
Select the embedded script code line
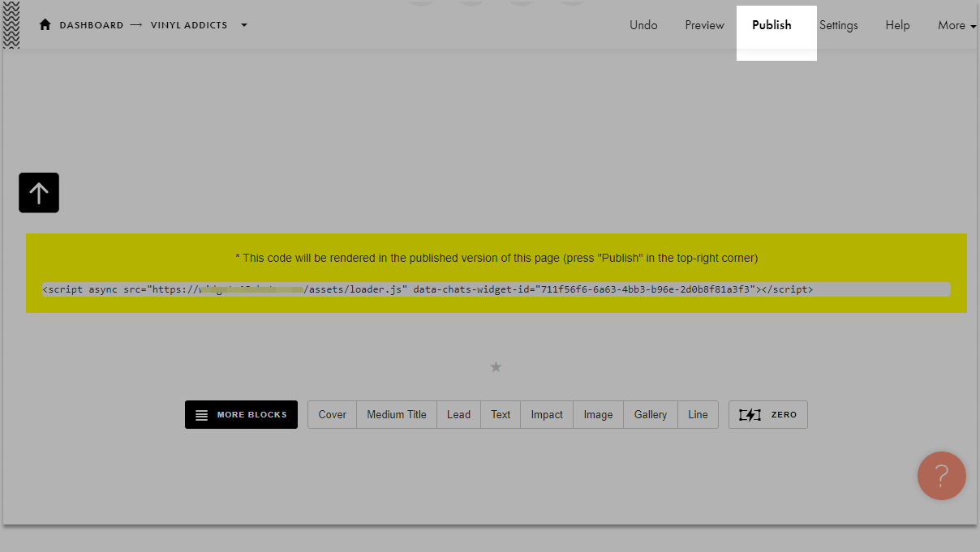496,289
